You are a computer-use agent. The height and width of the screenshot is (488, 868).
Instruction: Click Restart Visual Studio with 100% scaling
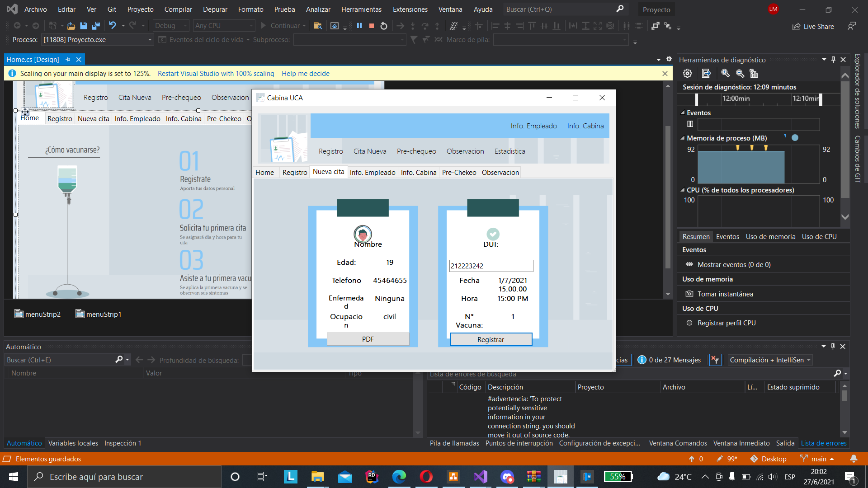pos(216,73)
